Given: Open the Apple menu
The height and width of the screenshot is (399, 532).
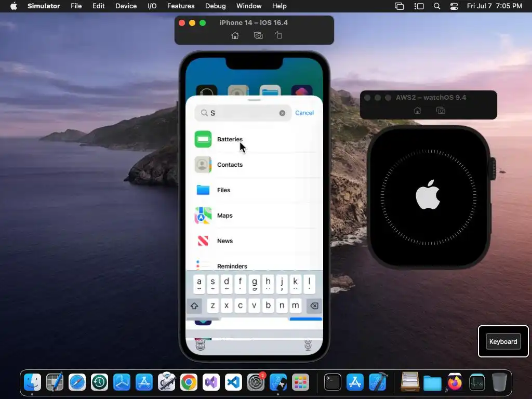Looking at the screenshot, I should point(14,6).
